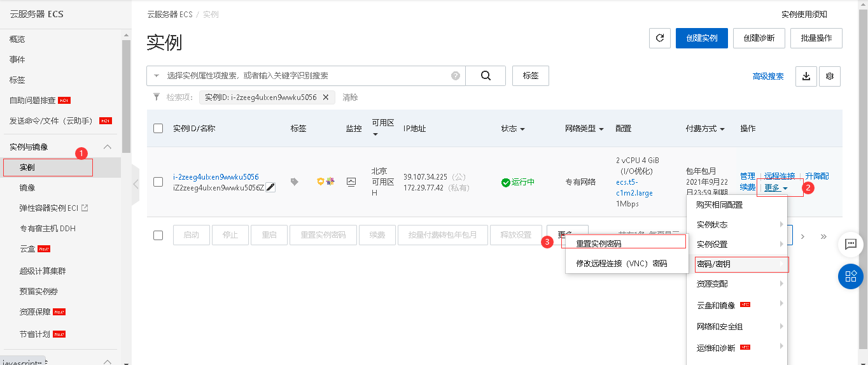Collapse the sidebar with the handle arrow

136,184
